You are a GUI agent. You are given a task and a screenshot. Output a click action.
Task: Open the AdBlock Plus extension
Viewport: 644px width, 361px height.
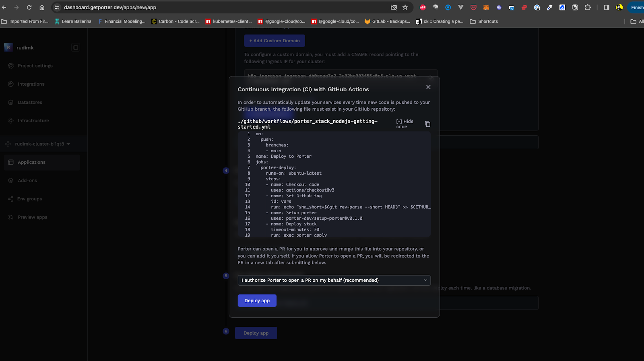(423, 7)
